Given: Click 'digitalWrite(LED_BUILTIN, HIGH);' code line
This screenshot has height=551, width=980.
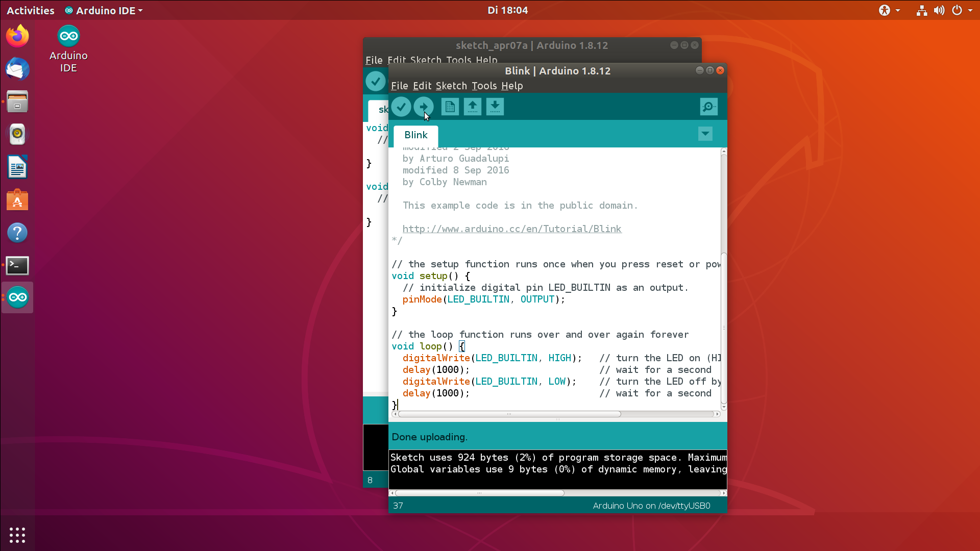Looking at the screenshot, I should coord(492,358).
